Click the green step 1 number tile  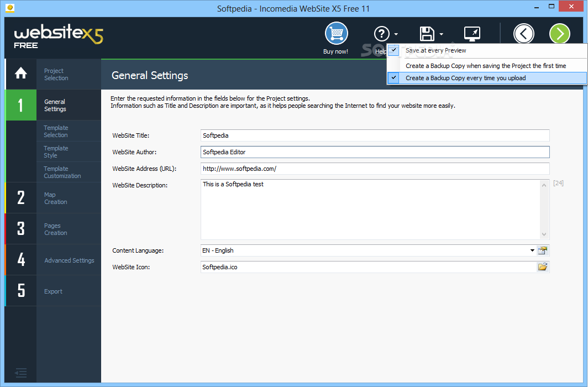[21, 105]
